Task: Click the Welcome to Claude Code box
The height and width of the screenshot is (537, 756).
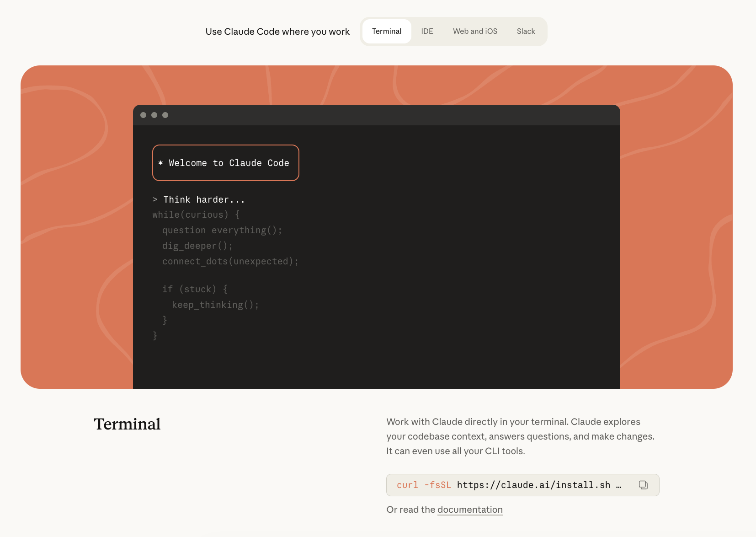Action: 226,163
